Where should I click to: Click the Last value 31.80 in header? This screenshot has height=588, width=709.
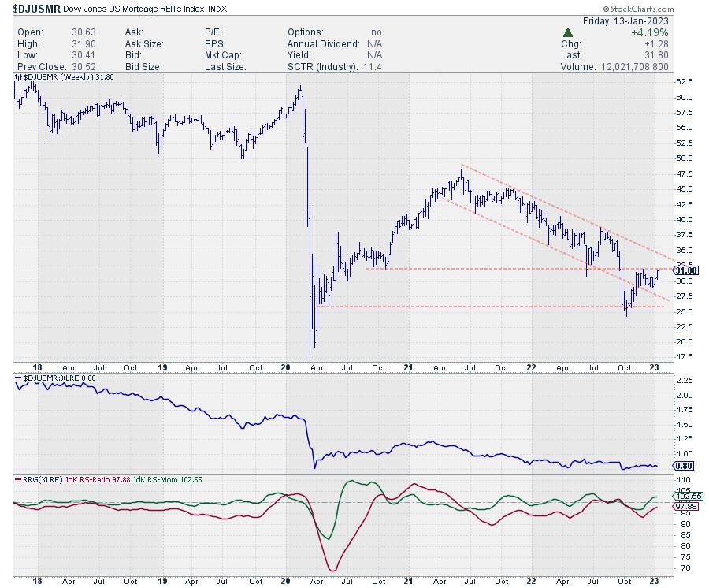point(656,55)
